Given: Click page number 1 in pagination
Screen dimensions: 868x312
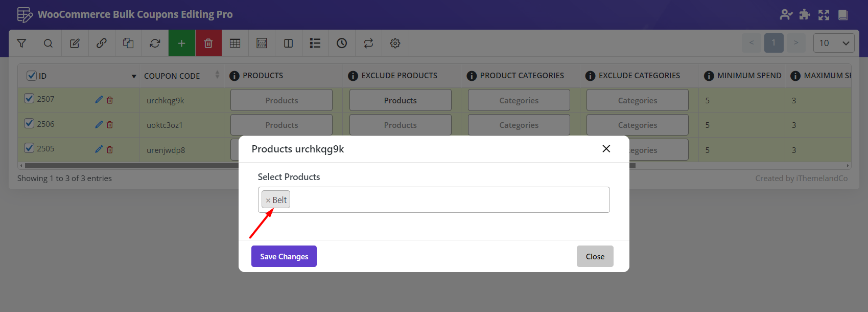Looking at the screenshot, I should tap(773, 43).
